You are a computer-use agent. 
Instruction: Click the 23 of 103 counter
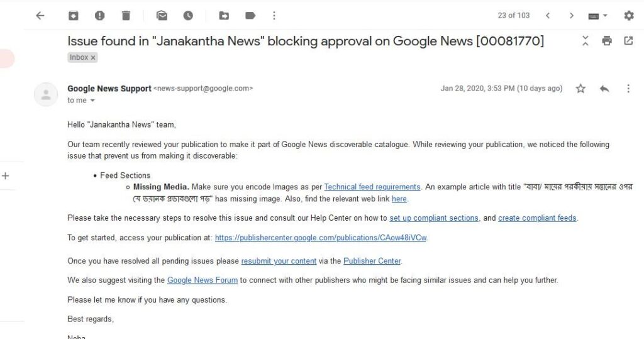[514, 16]
